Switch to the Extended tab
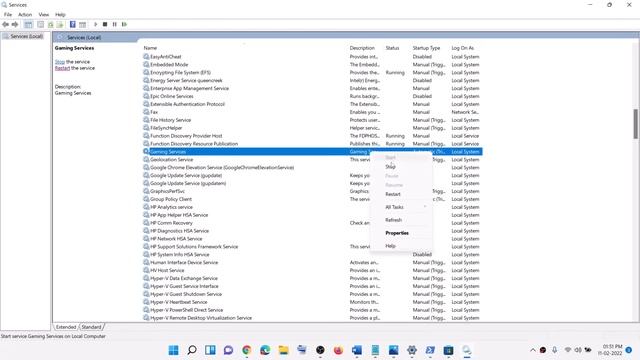Image resolution: width=640 pixels, height=360 pixels. click(66, 327)
